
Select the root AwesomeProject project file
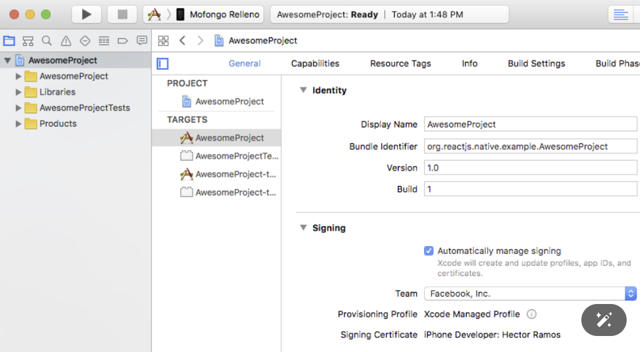tap(75, 61)
